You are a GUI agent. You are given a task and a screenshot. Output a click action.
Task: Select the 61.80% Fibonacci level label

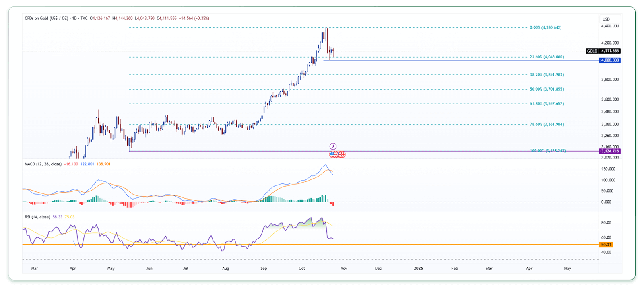pos(546,104)
